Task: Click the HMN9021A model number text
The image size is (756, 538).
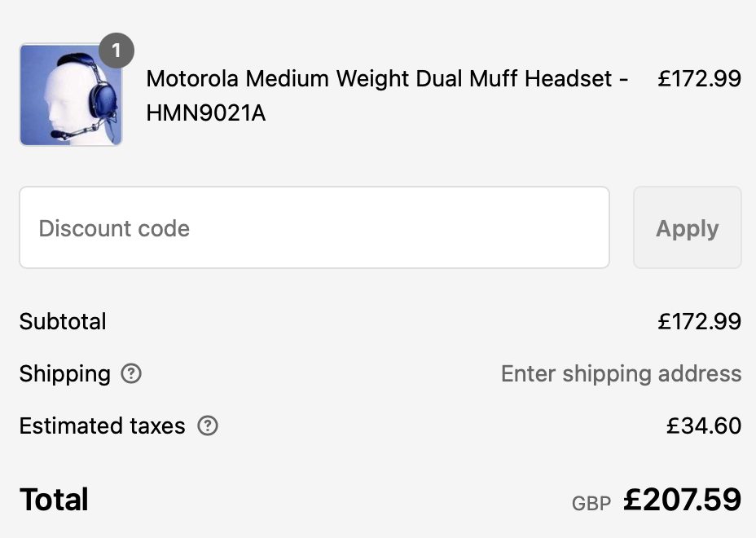Action: (x=206, y=113)
